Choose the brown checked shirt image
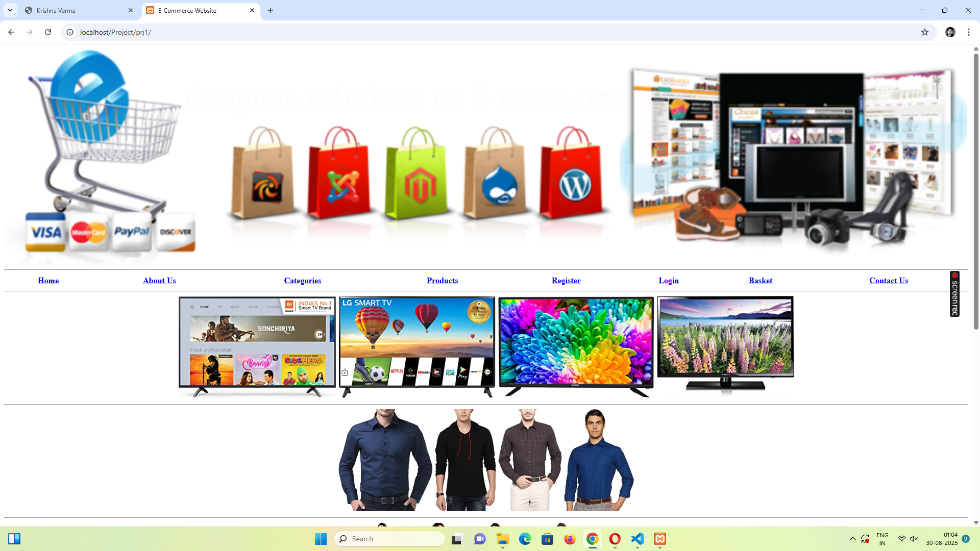Image resolution: width=980 pixels, height=551 pixels. point(530,460)
